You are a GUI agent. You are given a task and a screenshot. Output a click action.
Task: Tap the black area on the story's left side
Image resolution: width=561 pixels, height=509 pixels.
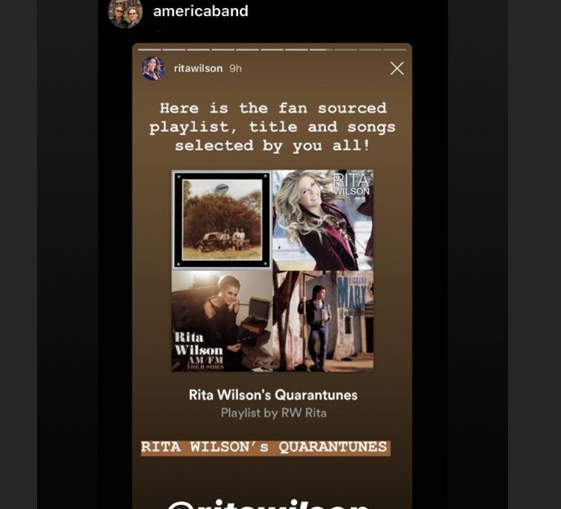click(x=115, y=250)
